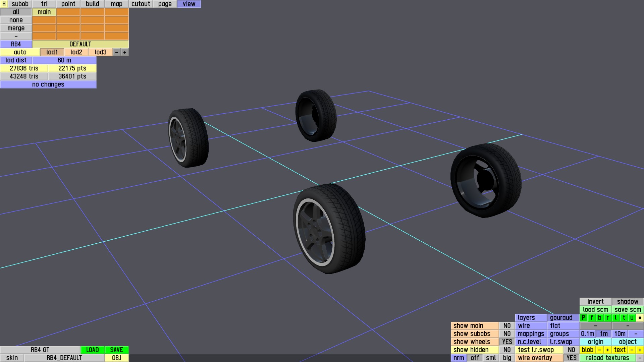
Task: Toggle show wheels YES button
Action: click(x=507, y=342)
